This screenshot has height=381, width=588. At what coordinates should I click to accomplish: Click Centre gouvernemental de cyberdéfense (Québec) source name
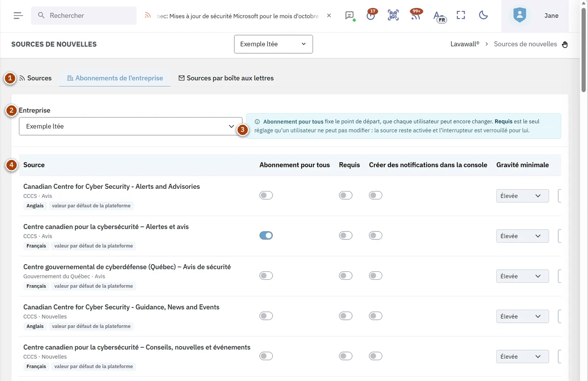click(x=127, y=267)
